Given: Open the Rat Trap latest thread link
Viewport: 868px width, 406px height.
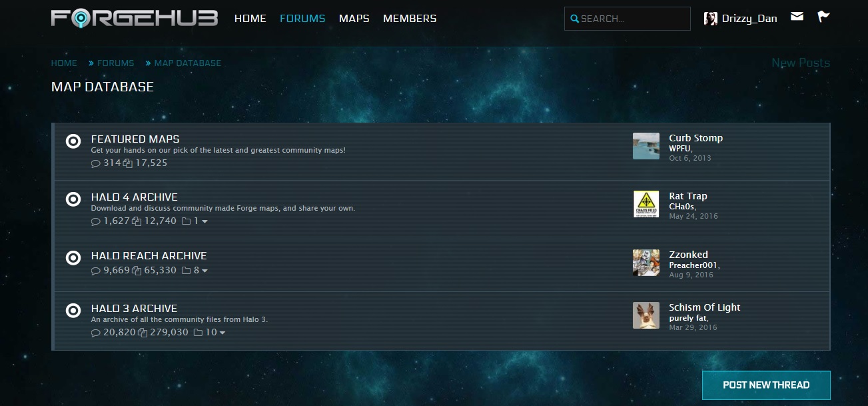Looking at the screenshot, I should [687, 196].
